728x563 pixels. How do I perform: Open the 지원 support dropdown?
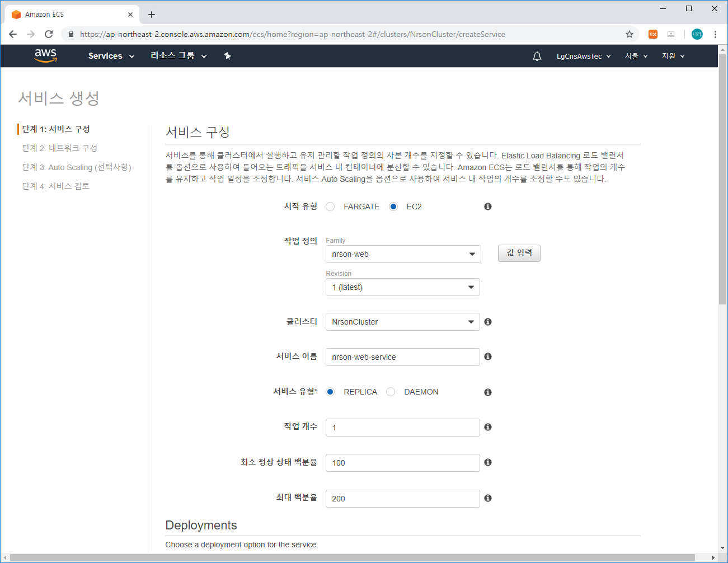click(x=673, y=56)
